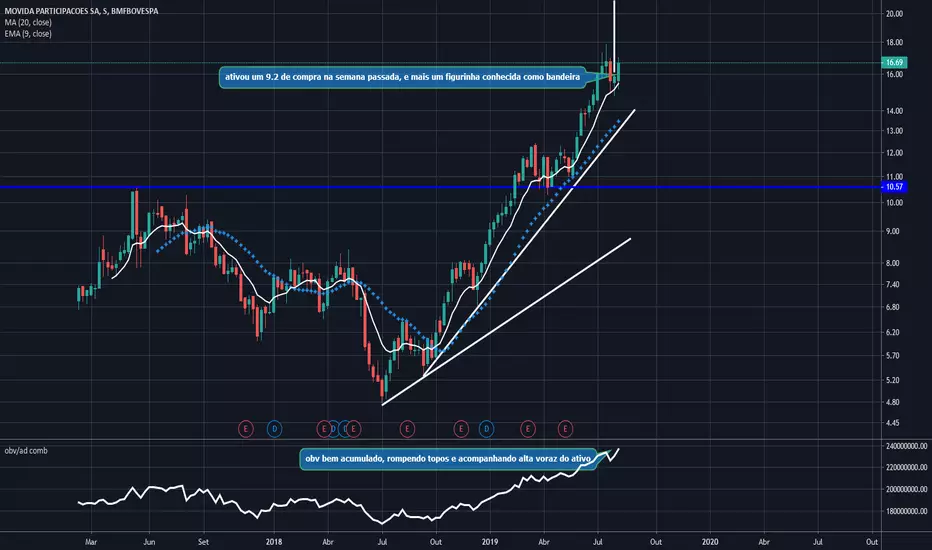
Task: Click the 200000000.00 OBV axis label
Action: coord(906,489)
